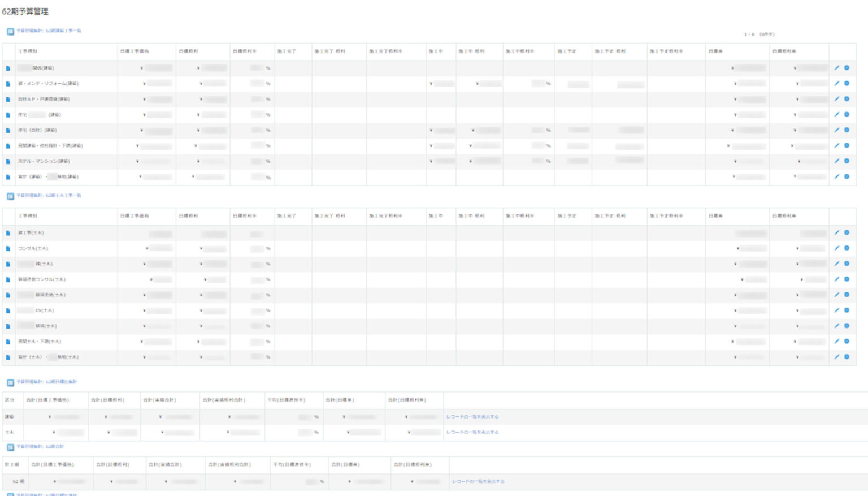The height and width of the screenshot is (496, 868).
Task: Click the app icon beside 62期目標比集計 title
Action: [10, 383]
